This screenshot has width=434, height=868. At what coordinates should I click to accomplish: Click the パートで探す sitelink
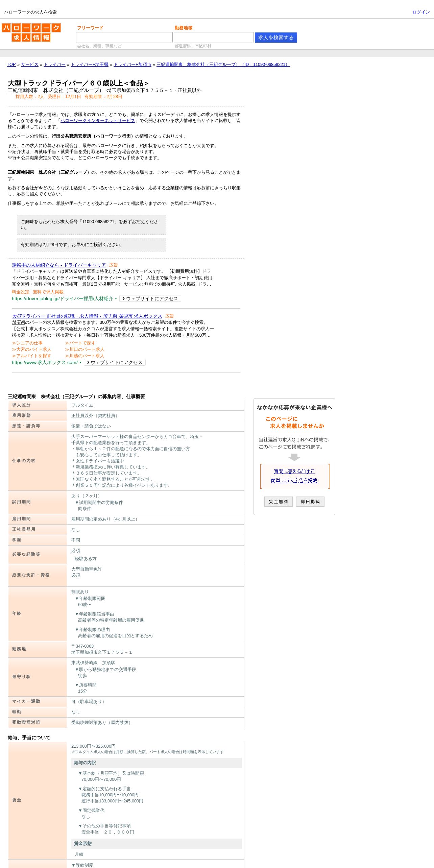[x=80, y=343]
